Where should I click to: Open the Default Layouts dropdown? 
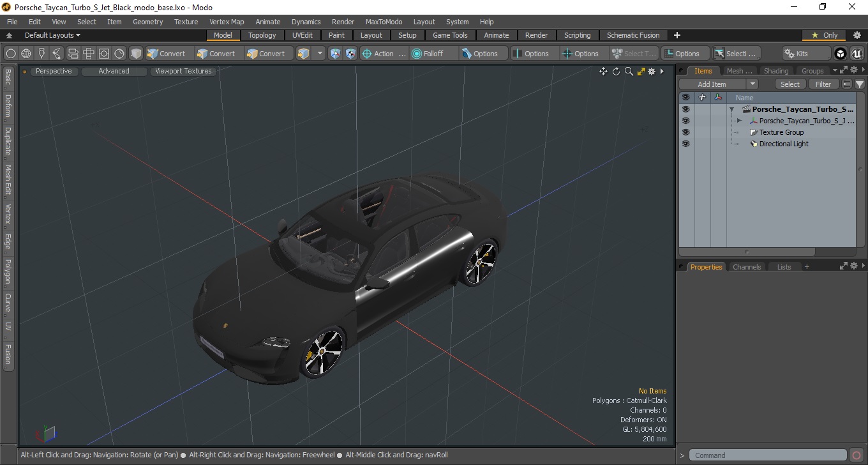click(x=52, y=35)
